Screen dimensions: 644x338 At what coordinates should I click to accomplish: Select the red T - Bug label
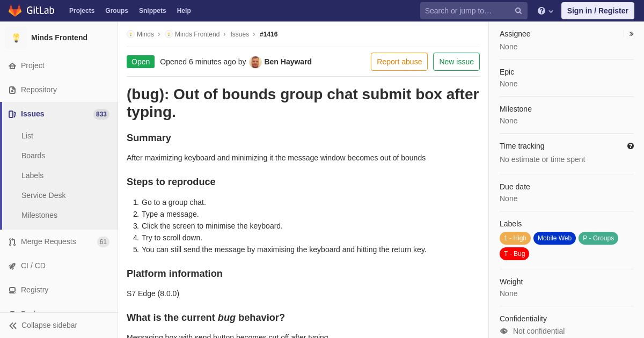514,254
